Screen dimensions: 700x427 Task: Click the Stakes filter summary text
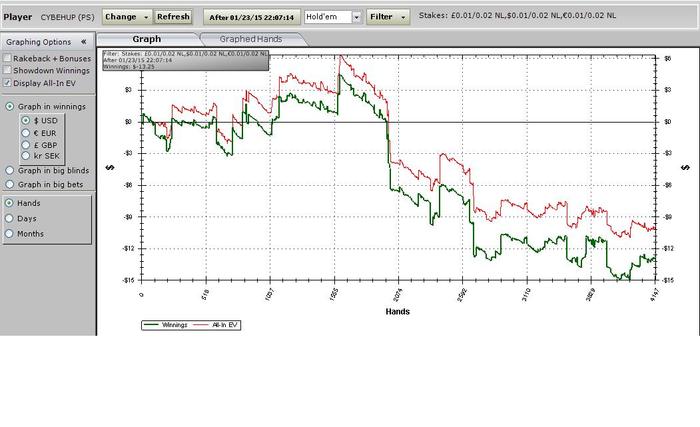(x=517, y=16)
